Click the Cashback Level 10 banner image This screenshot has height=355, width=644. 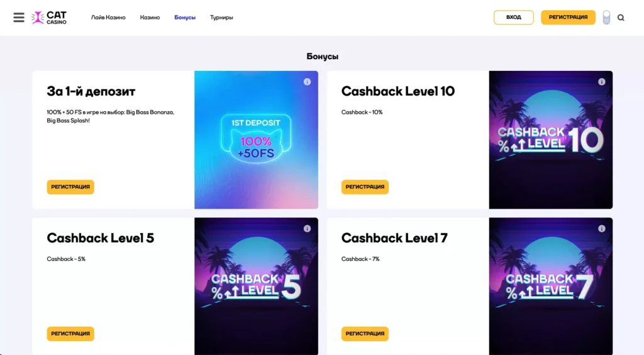[x=551, y=140]
